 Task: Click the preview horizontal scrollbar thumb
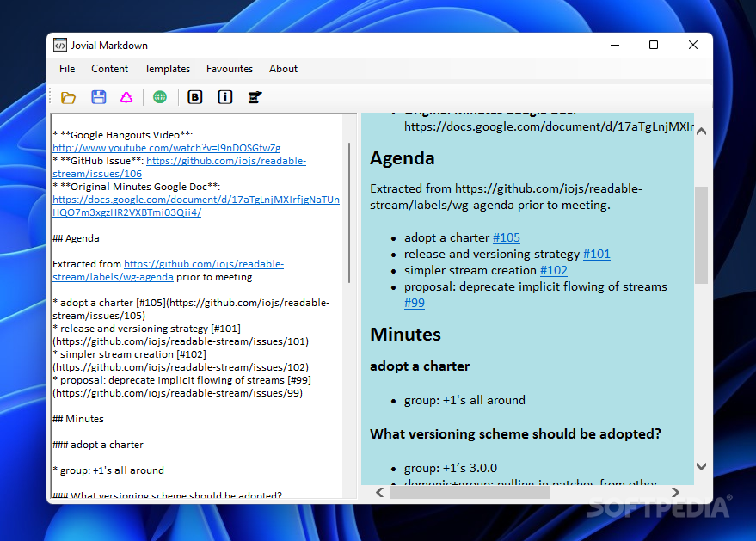click(470, 492)
